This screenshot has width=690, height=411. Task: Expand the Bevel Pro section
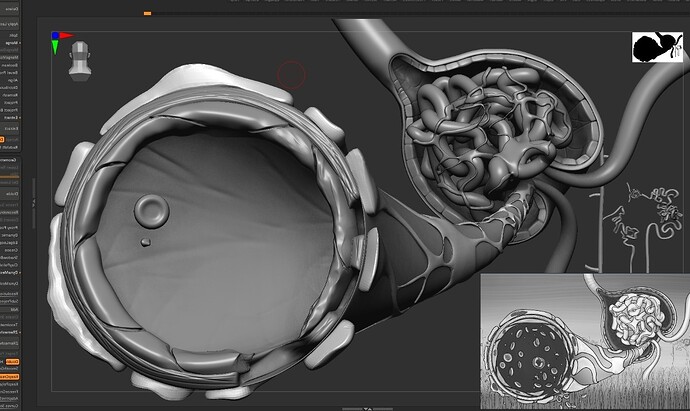point(10,73)
